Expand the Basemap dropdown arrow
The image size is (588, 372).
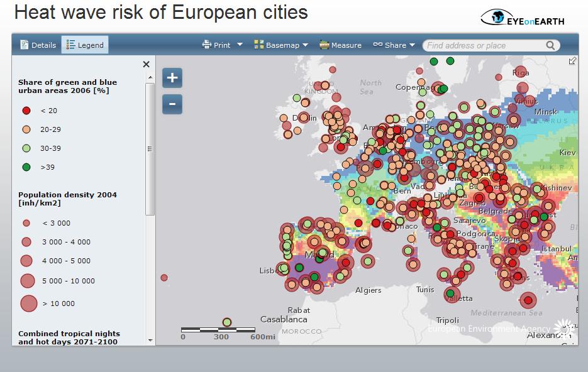(x=306, y=45)
